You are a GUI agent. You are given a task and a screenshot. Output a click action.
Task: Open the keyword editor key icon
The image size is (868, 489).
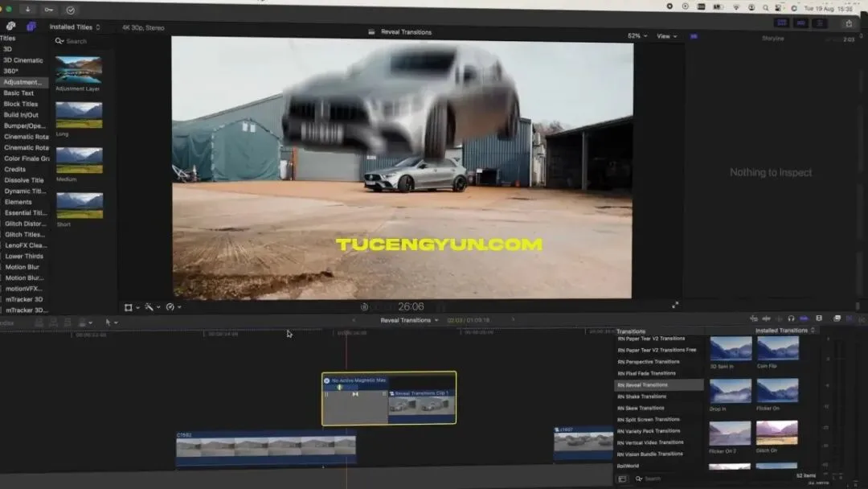pyautogui.click(x=49, y=10)
